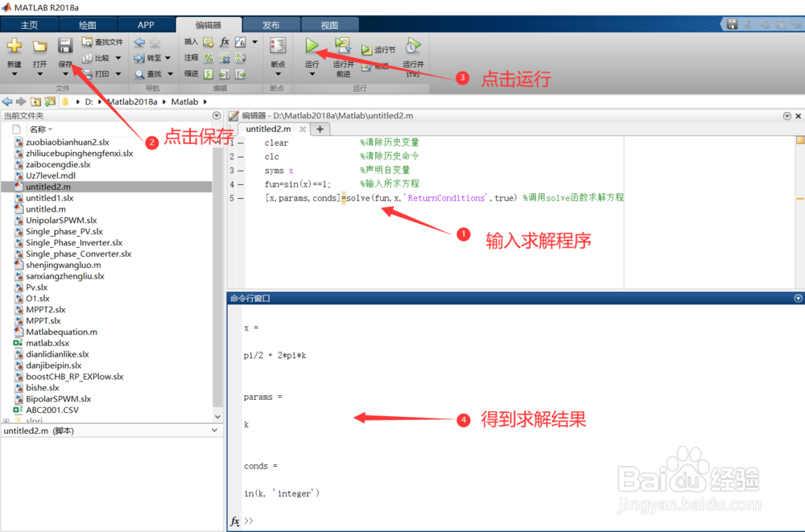
Task: Click the fx insert function icon
Action: point(224,42)
